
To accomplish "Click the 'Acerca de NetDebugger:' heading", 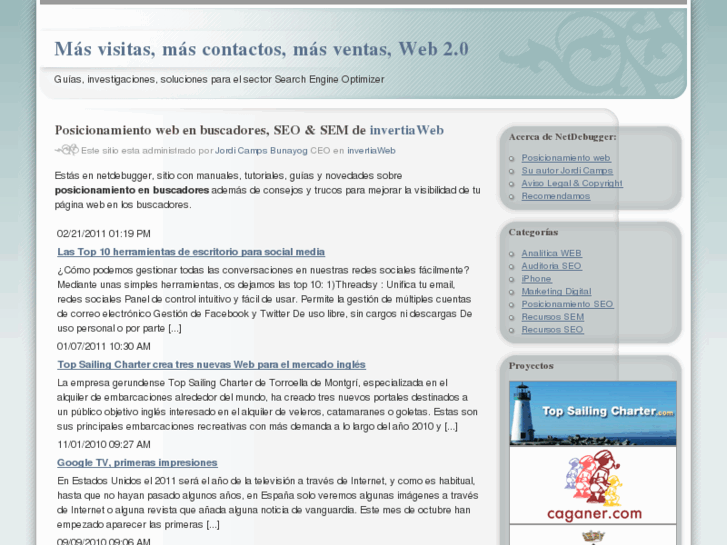I will coord(563,137).
